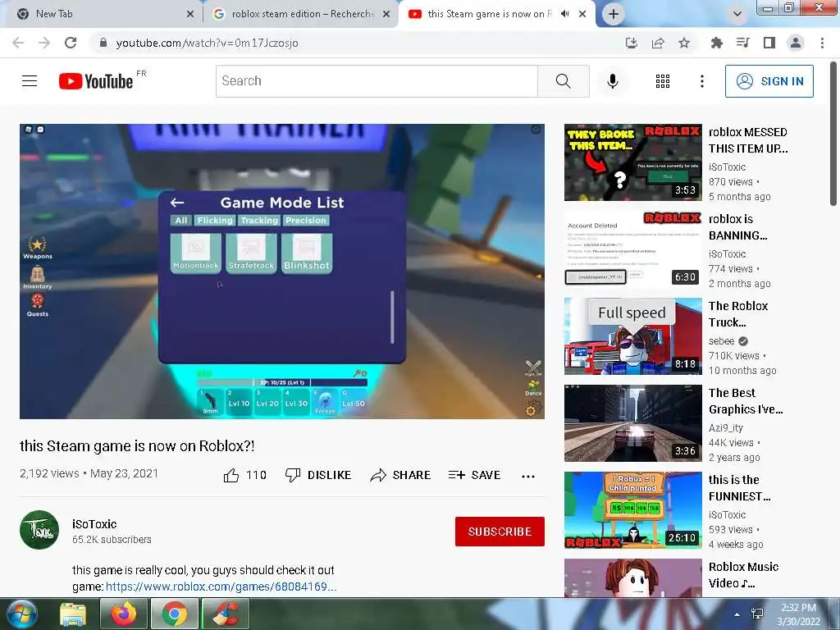Open Chrome three-dot menu
The width and height of the screenshot is (840, 630).
point(822,43)
